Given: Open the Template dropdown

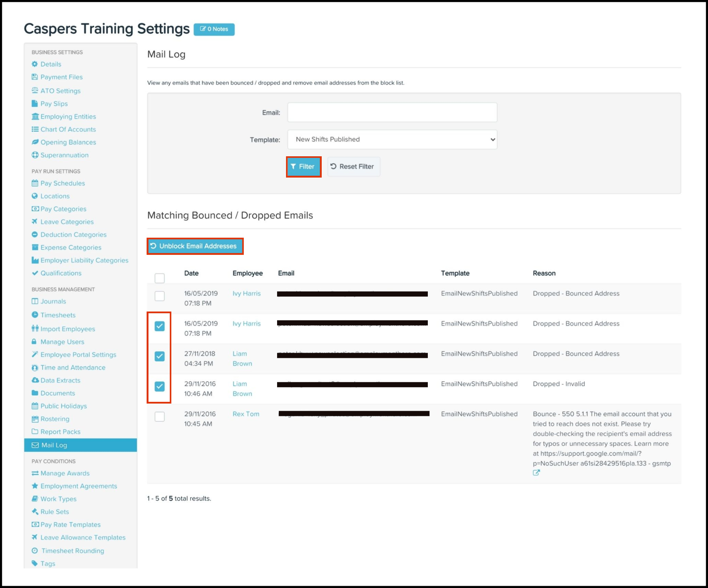Looking at the screenshot, I should point(392,139).
